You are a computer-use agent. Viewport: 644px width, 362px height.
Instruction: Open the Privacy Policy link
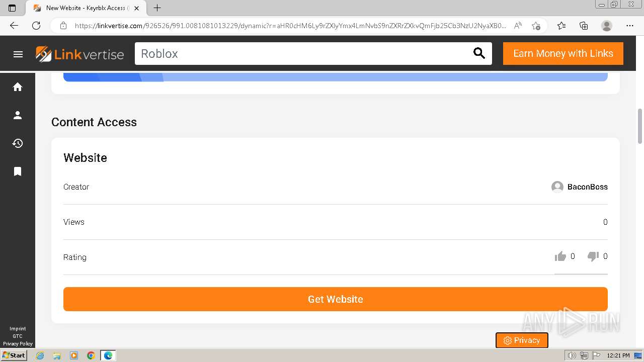(x=18, y=344)
